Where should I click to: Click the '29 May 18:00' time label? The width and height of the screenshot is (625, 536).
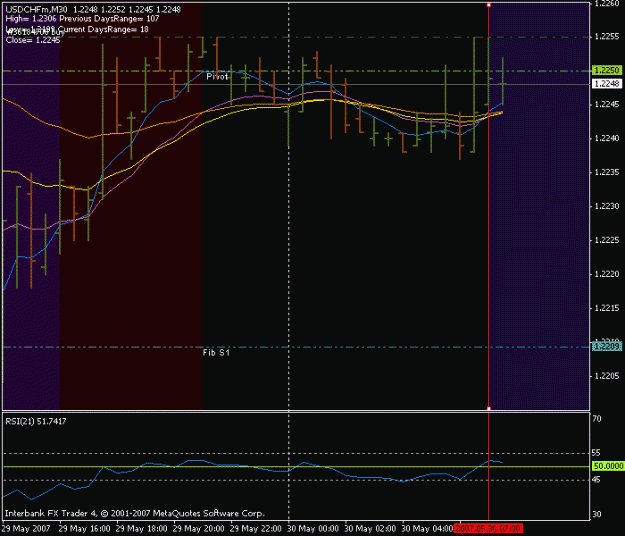(x=142, y=529)
